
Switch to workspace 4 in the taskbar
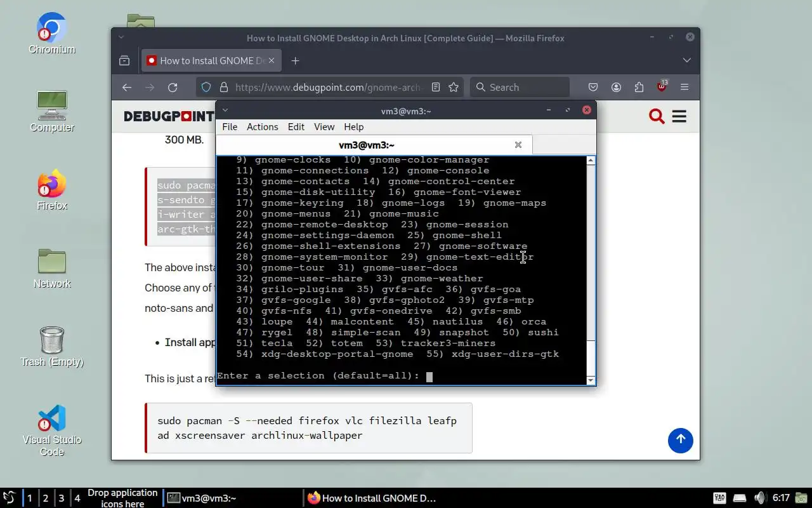pos(77,498)
